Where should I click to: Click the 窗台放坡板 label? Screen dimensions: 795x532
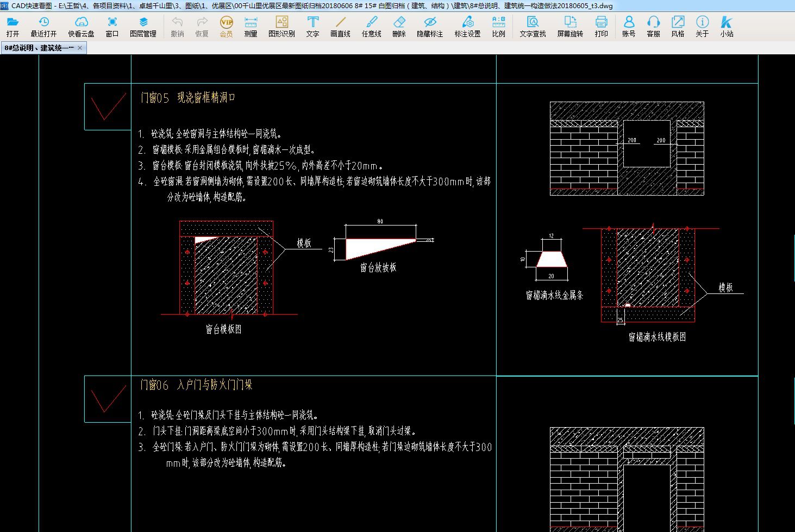click(378, 267)
